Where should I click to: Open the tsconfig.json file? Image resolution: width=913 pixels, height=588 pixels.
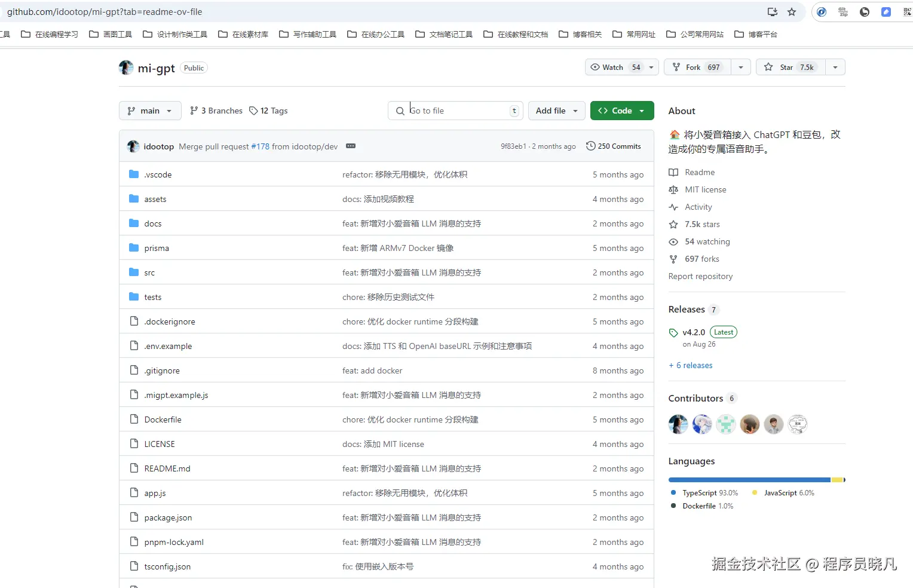[x=167, y=566]
